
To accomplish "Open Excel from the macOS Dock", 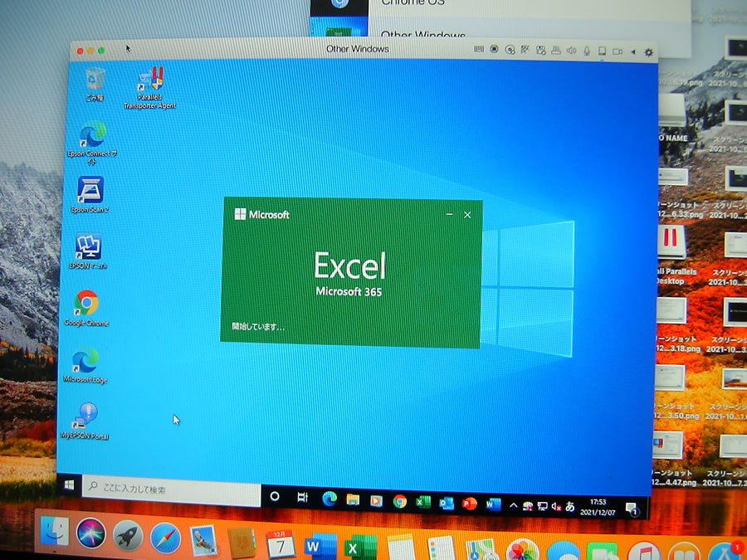I will 361,548.
